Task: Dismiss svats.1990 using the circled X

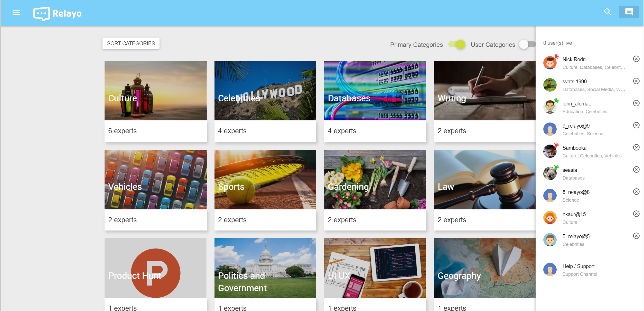Action: click(x=636, y=81)
